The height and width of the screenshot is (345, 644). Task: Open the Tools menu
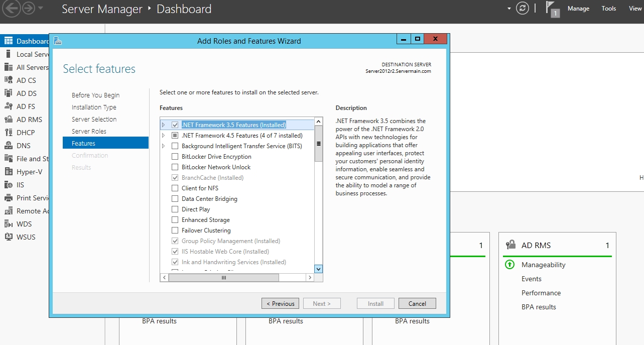pyautogui.click(x=609, y=9)
